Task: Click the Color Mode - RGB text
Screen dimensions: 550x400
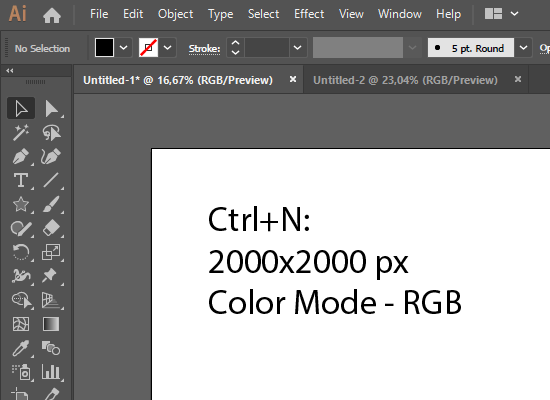Action: tap(335, 302)
